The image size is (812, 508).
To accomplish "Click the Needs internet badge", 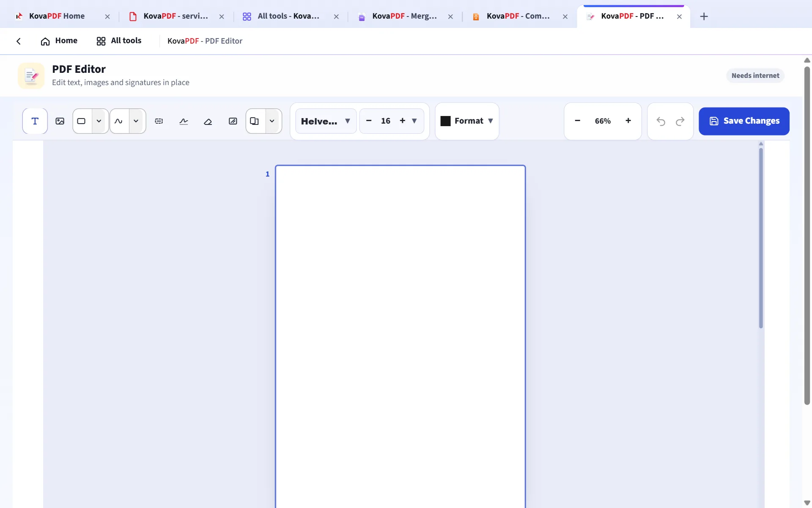I will [755, 75].
